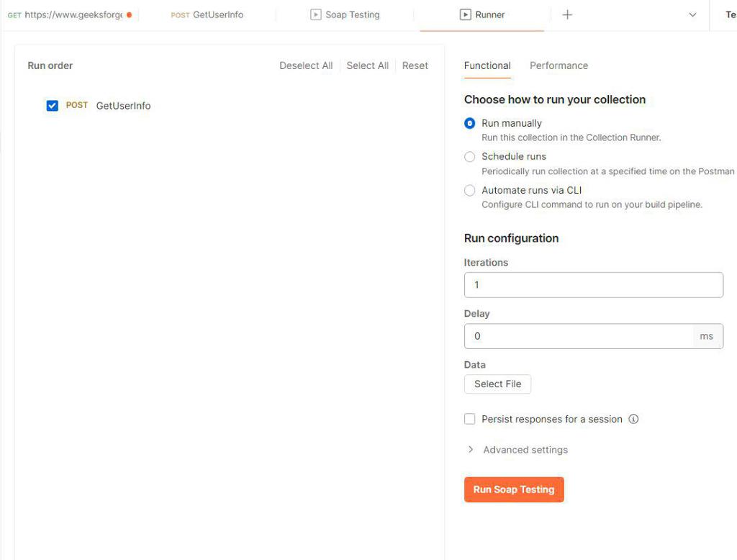
Task: Click the Runner tab play icon
Action: click(x=466, y=14)
